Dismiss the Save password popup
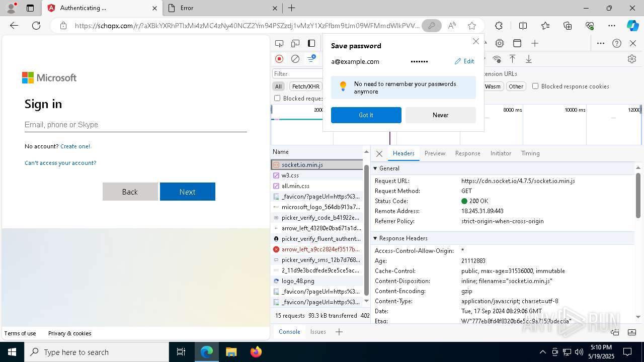The height and width of the screenshot is (362, 644). [476, 41]
